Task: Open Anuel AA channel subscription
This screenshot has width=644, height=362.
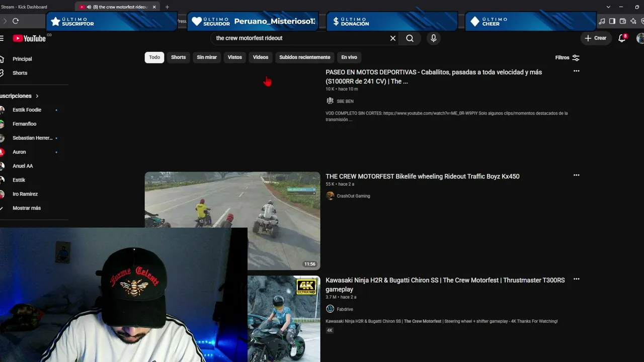Action: tap(23, 166)
